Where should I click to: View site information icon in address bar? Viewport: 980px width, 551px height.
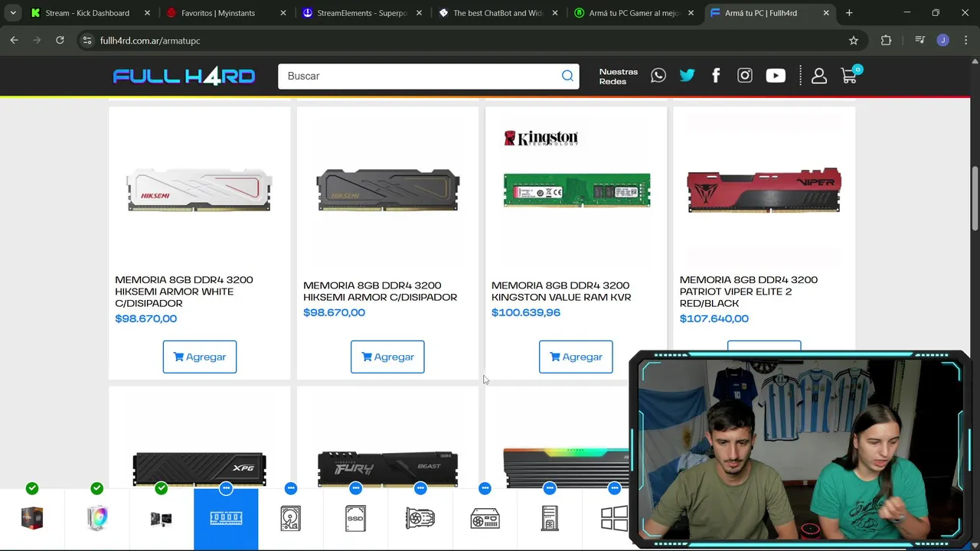click(x=87, y=41)
